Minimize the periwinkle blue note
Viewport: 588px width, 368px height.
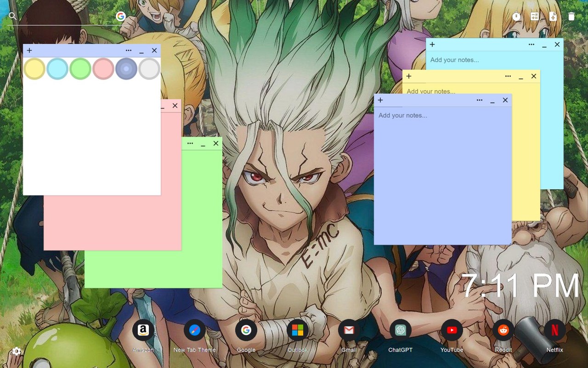[x=492, y=101]
